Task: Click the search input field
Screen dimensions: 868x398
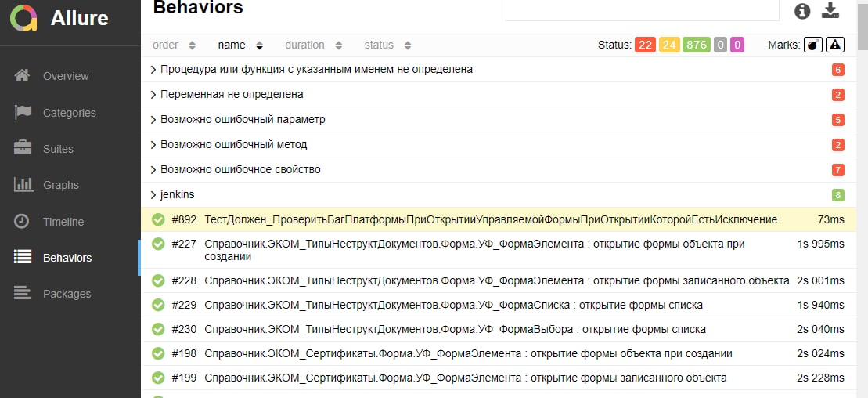Action: 642,9
